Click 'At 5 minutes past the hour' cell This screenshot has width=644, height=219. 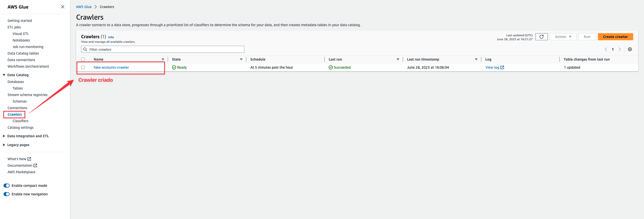click(272, 67)
